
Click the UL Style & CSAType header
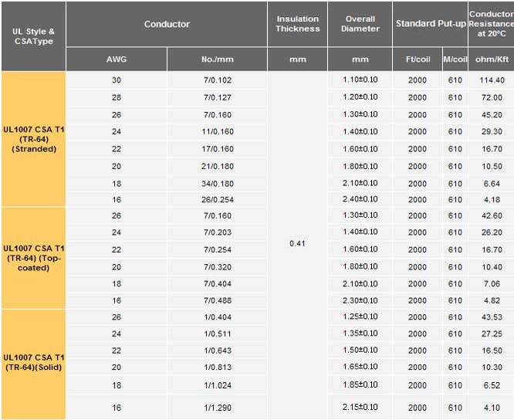click(x=33, y=36)
